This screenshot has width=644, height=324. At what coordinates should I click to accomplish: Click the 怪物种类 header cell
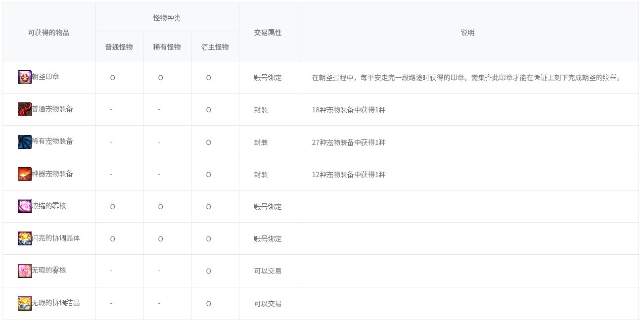[167, 18]
